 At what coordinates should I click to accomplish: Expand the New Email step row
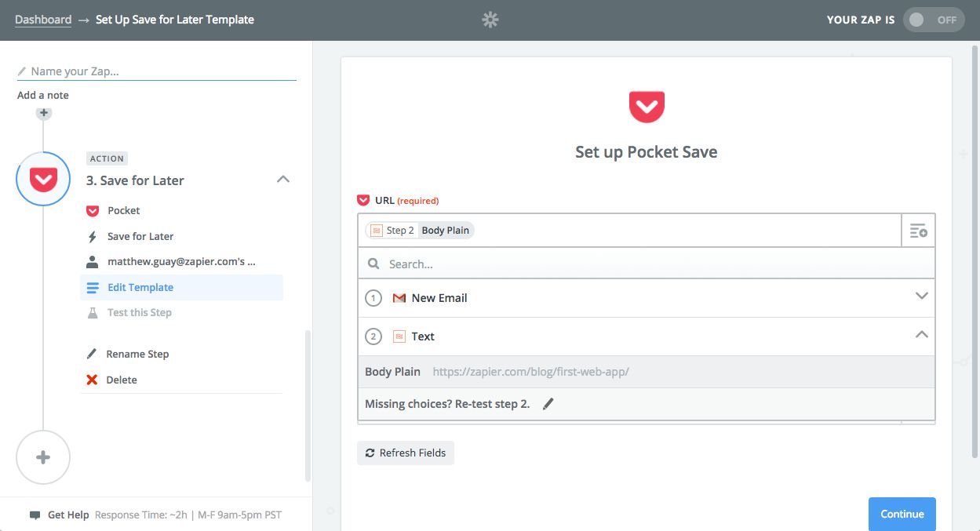click(x=647, y=298)
